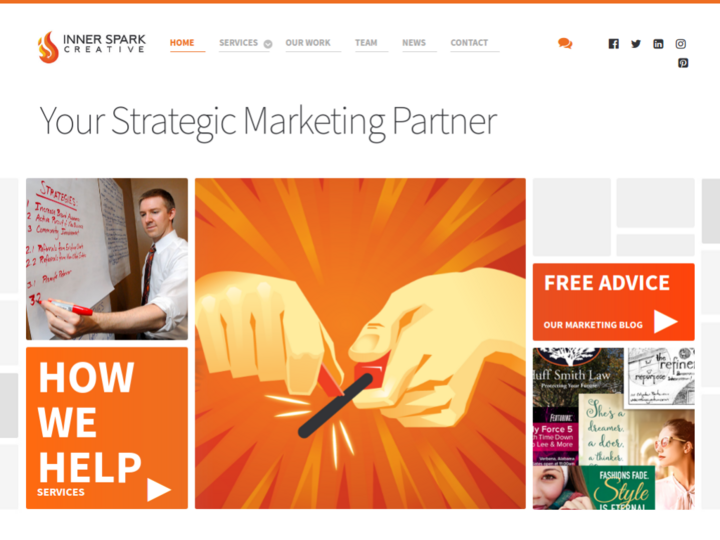Open the Contact page link
The image size is (720, 540).
[469, 43]
